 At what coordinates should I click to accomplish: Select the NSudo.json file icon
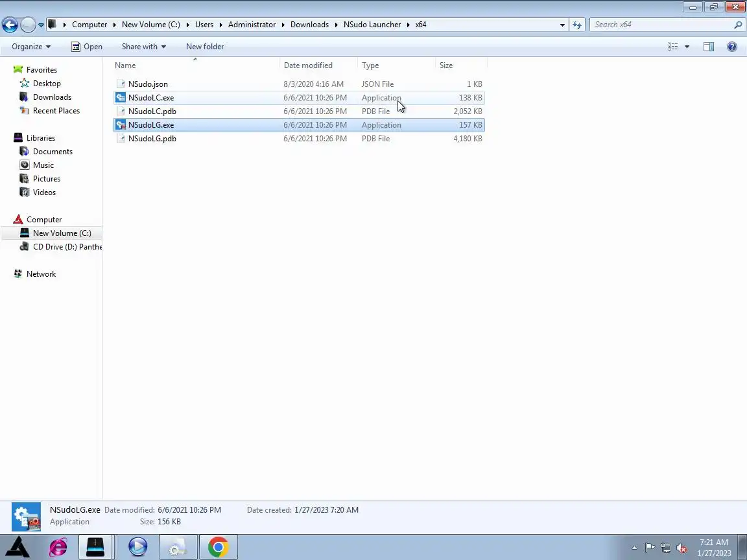tap(121, 84)
